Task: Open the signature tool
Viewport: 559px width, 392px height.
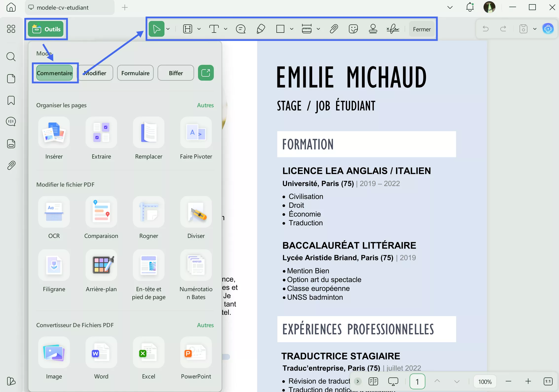Action: [393, 29]
